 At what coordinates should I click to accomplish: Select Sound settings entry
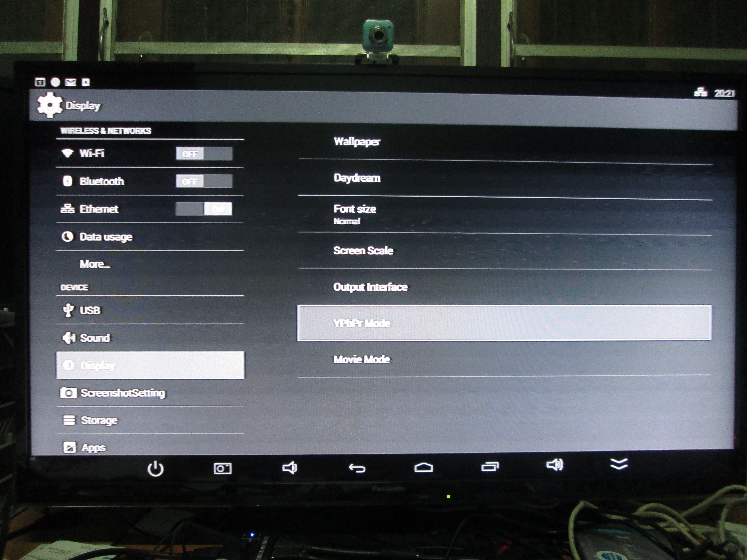tap(150, 338)
